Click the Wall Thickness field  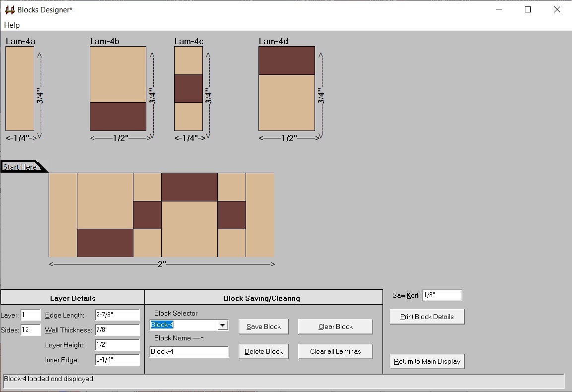[x=117, y=329]
